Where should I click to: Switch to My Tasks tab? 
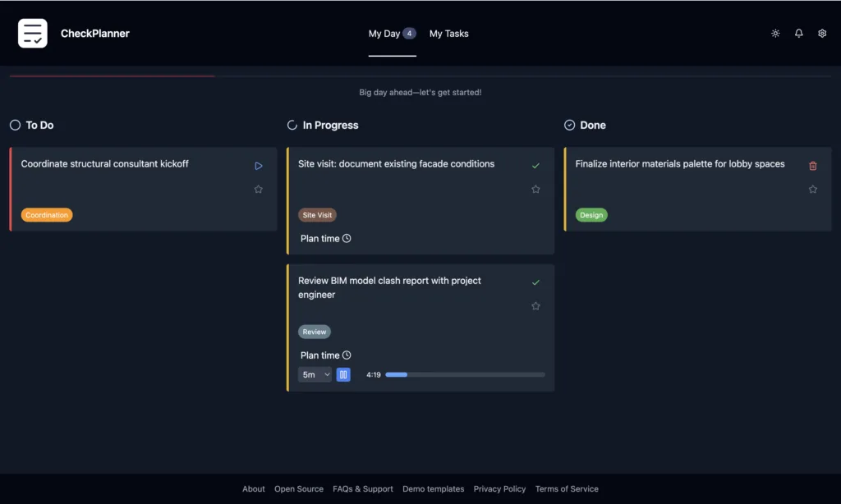click(448, 34)
